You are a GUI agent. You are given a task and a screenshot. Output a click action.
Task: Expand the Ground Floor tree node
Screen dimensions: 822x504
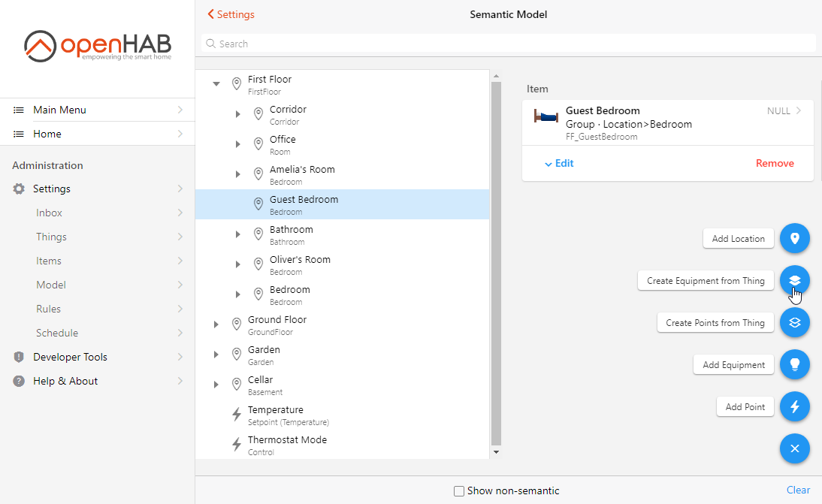216,324
